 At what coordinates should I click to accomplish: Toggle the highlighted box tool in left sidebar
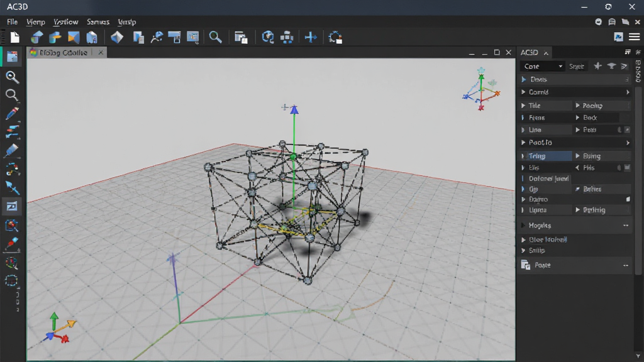coord(12,206)
